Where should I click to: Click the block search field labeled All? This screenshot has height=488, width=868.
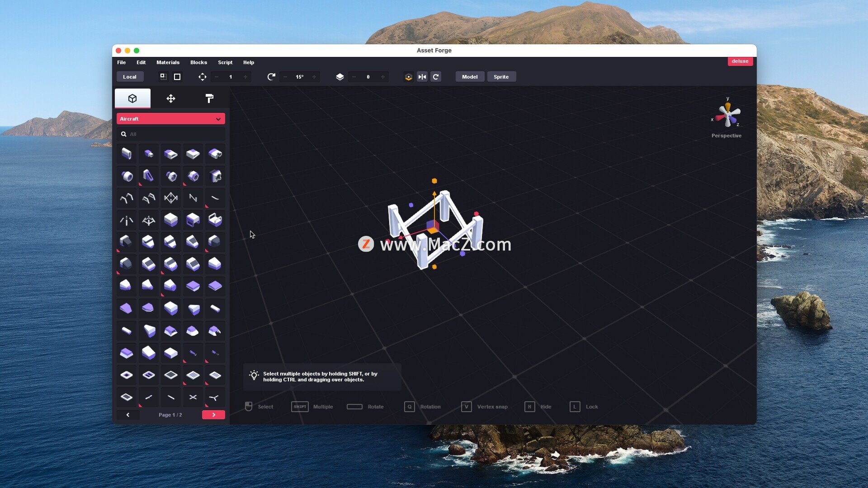171,134
